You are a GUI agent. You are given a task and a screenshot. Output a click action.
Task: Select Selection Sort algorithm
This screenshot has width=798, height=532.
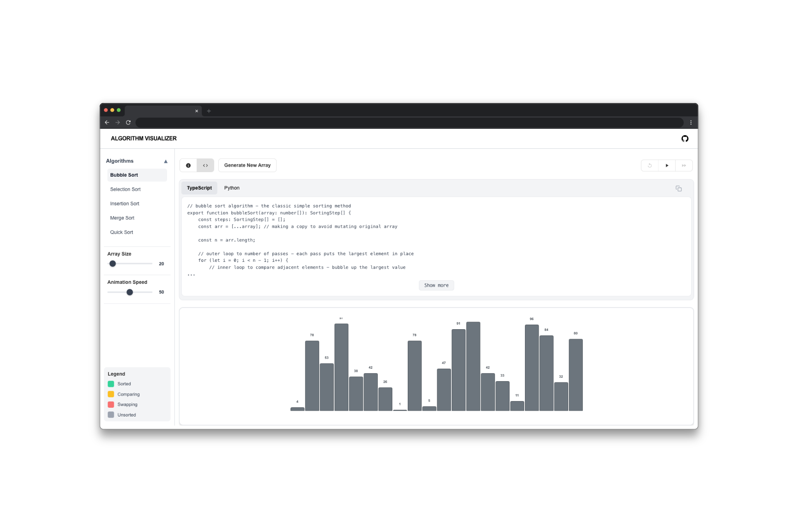click(137, 190)
